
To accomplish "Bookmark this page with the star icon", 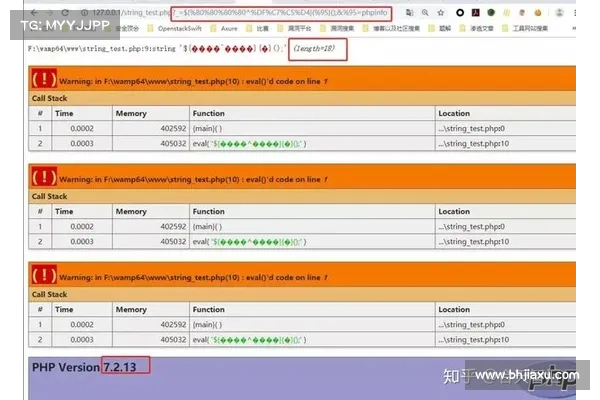I will coord(441,13).
